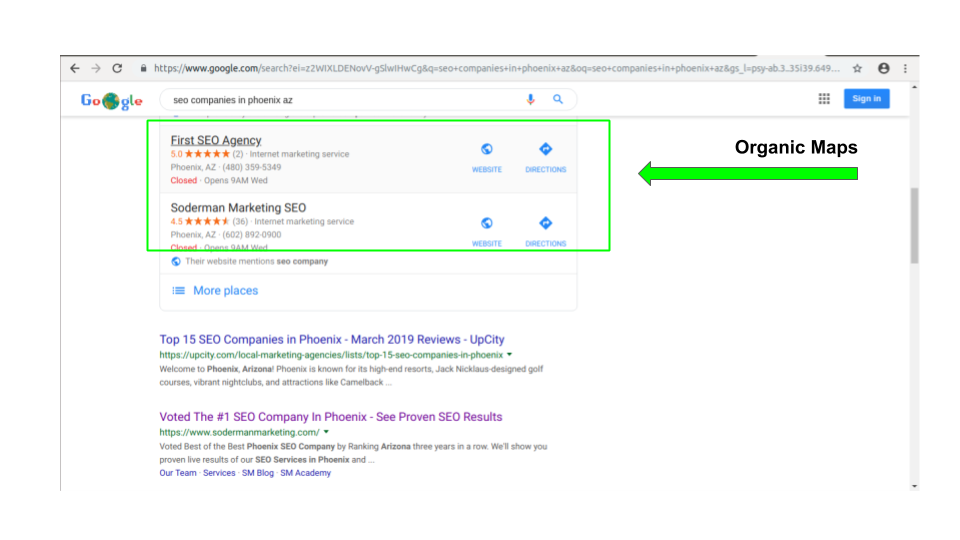Click the (2) review count for First SEO Agency
Screen dimensions: 960x540
point(238,154)
